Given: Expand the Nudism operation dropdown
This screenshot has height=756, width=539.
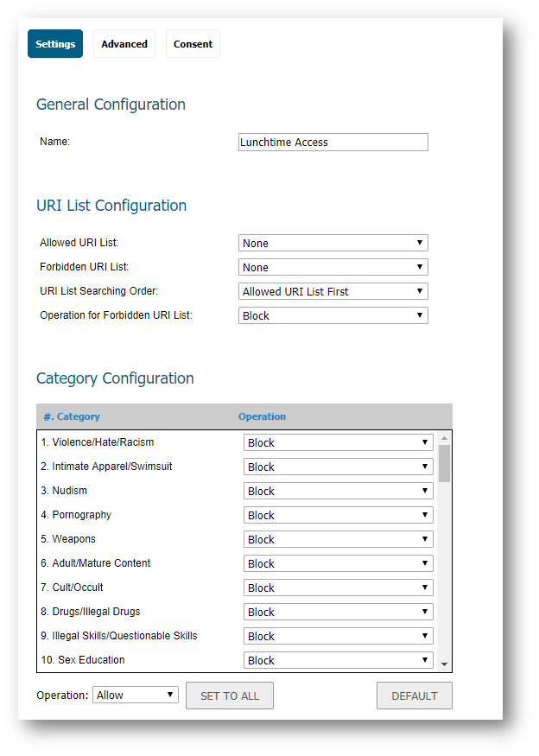Looking at the screenshot, I should tap(338, 491).
